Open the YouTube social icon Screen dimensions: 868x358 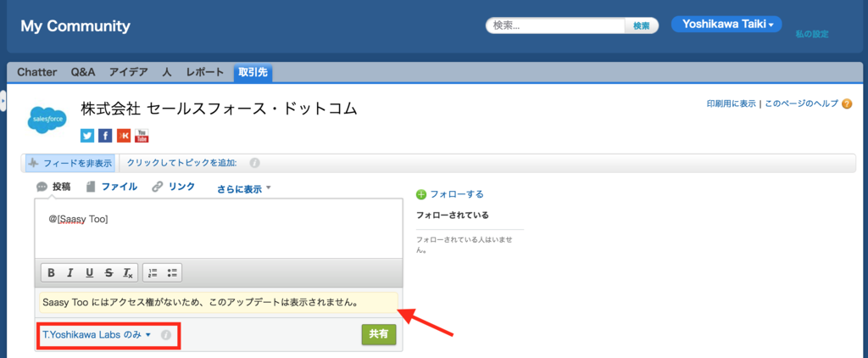click(142, 136)
